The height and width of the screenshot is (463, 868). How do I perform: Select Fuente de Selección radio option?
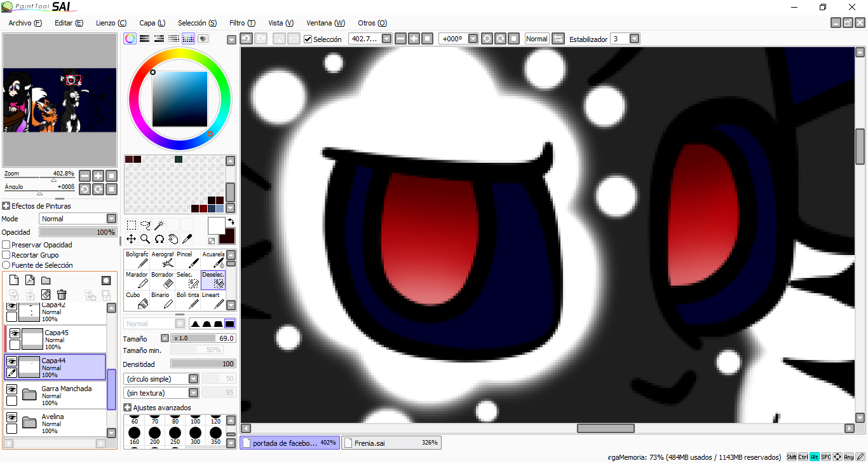[6, 265]
